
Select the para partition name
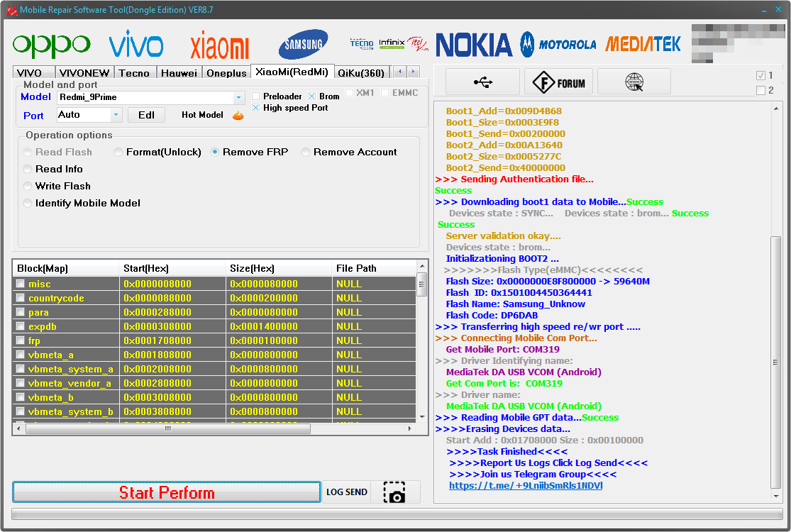click(x=38, y=312)
